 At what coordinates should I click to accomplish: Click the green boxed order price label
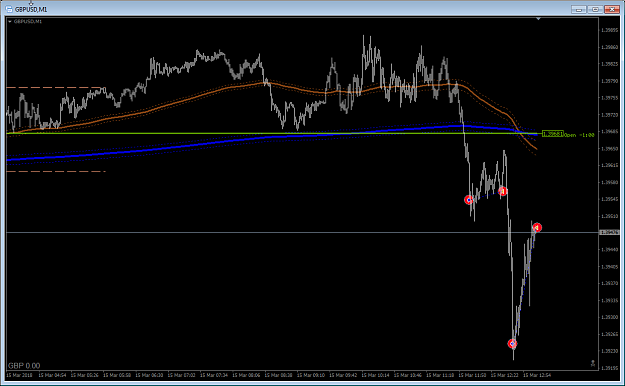pyautogui.click(x=552, y=134)
